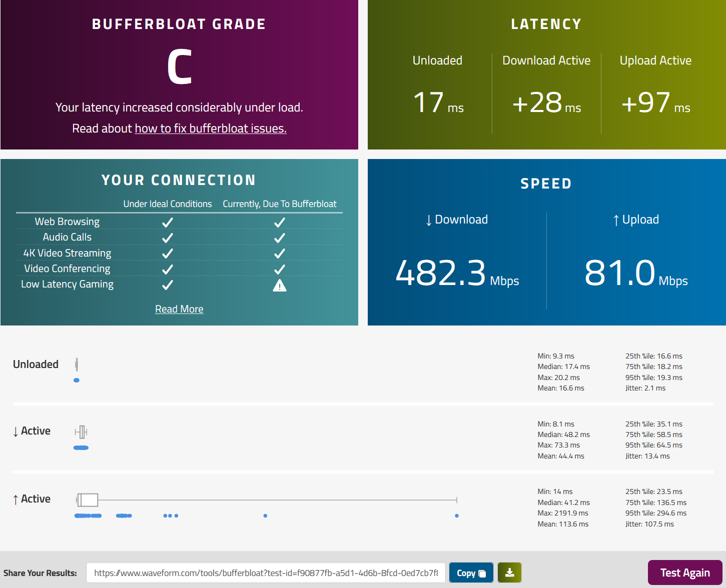
Task: Click the green download results icon
Action: click(509, 572)
